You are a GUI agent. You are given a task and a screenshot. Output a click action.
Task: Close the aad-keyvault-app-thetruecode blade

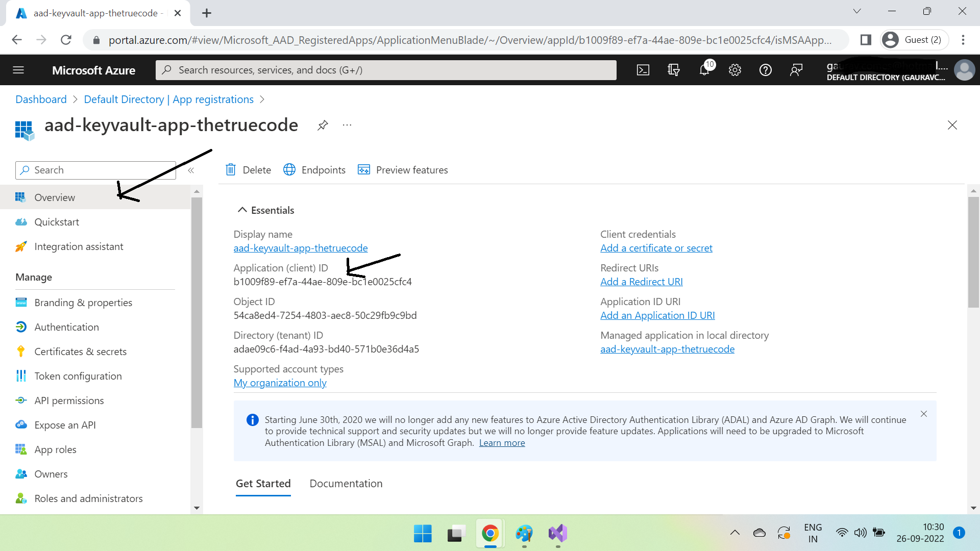[952, 125]
